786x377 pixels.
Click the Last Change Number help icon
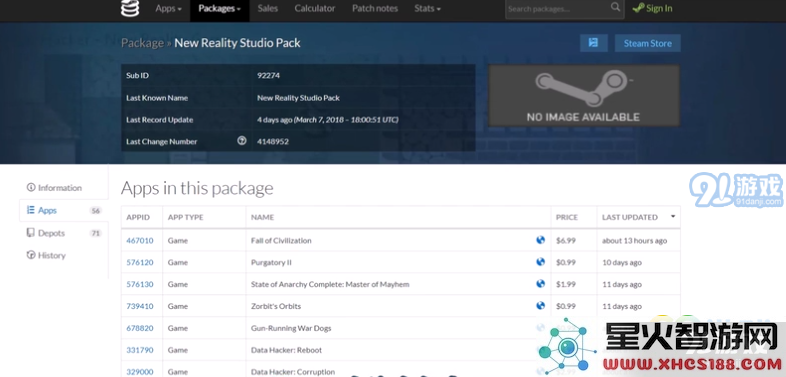pyautogui.click(x=242, y=141)
